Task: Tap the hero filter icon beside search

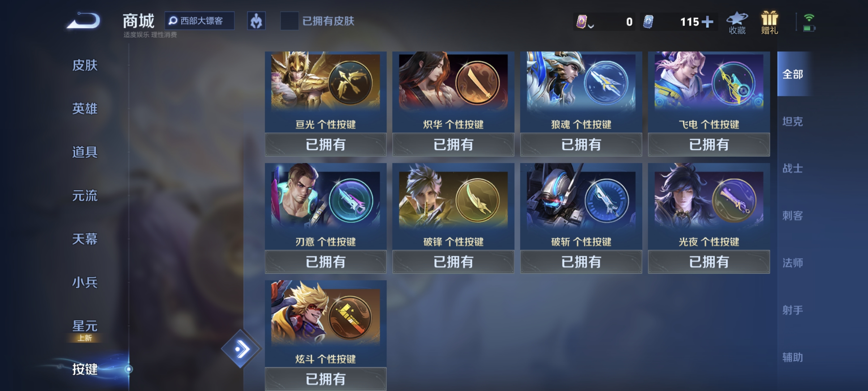Action: (x=256, y=21)
